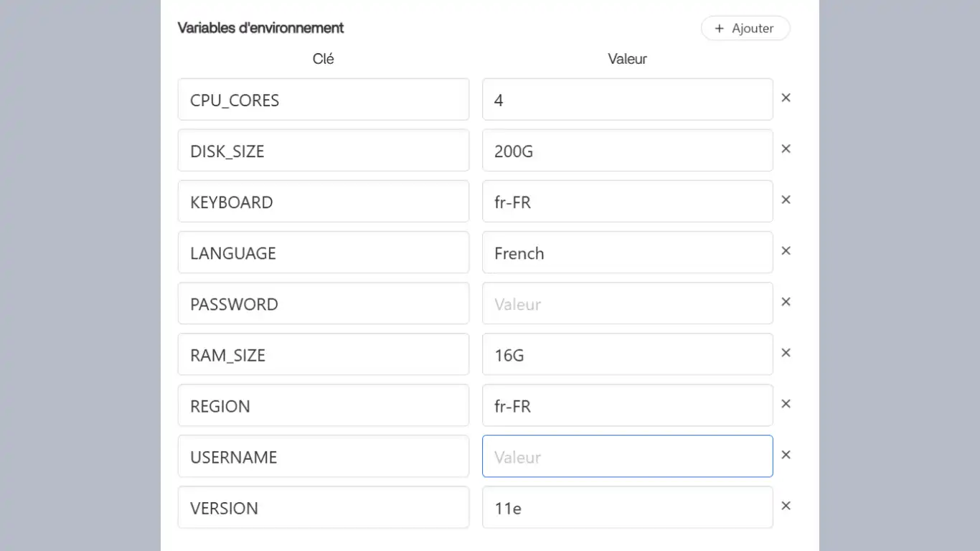Delete the USERNAME variable row
This screenshot has height=551, width=980.
pyautogui.click(x=786, y=454)
